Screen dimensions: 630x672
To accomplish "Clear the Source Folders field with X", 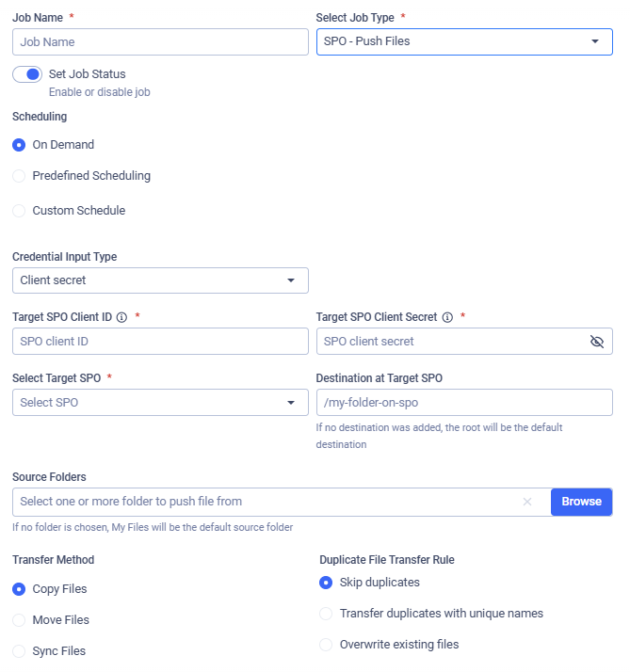I will click(527, 502).
